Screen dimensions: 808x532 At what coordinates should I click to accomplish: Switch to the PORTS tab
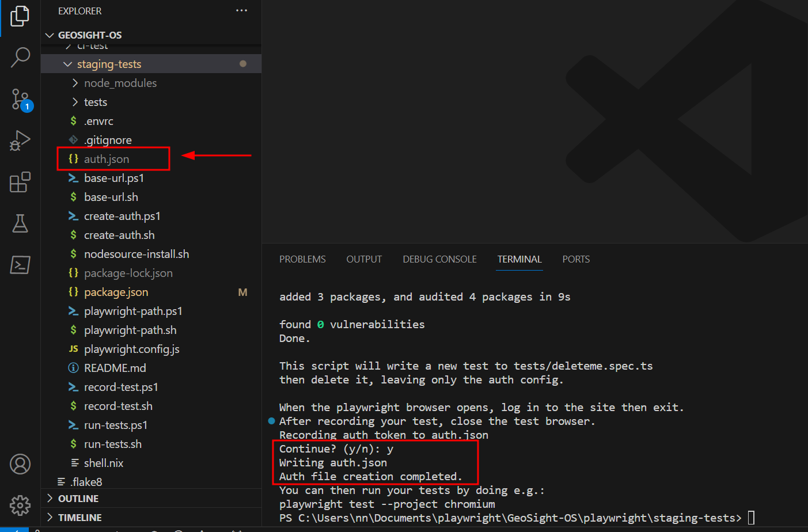576,259
